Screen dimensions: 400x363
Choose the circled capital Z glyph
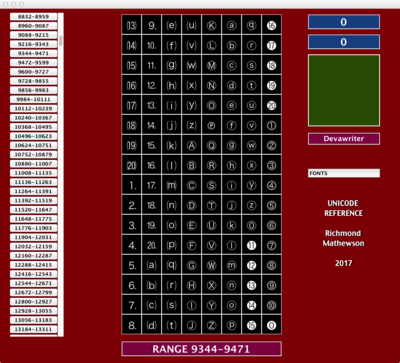(x=211, y=325)
